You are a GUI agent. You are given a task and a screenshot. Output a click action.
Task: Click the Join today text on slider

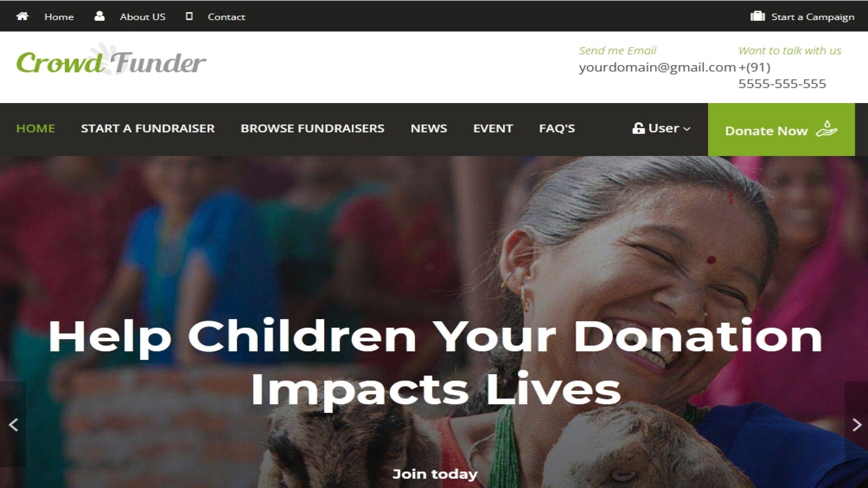click(435, 474)
